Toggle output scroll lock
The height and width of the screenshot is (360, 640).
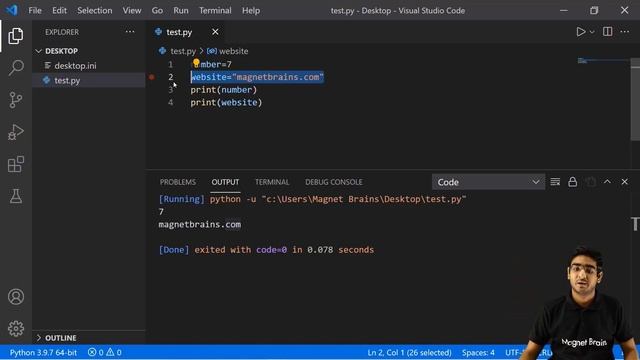pyautogui.click(x=572, y=182)
